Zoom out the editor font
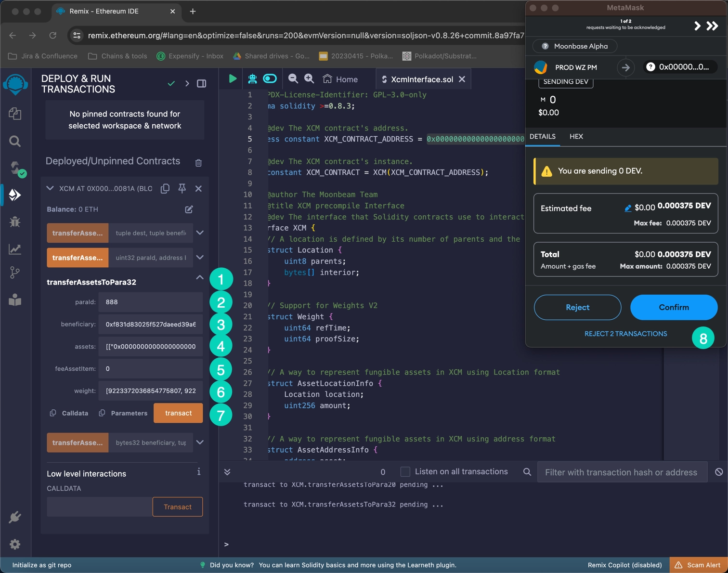Screen dimensions: 728x573 293,78
